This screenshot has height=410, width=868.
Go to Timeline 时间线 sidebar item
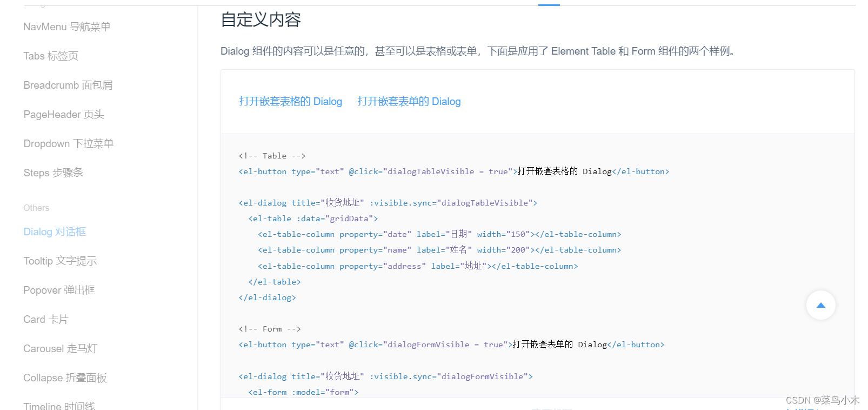coord(59,405)
